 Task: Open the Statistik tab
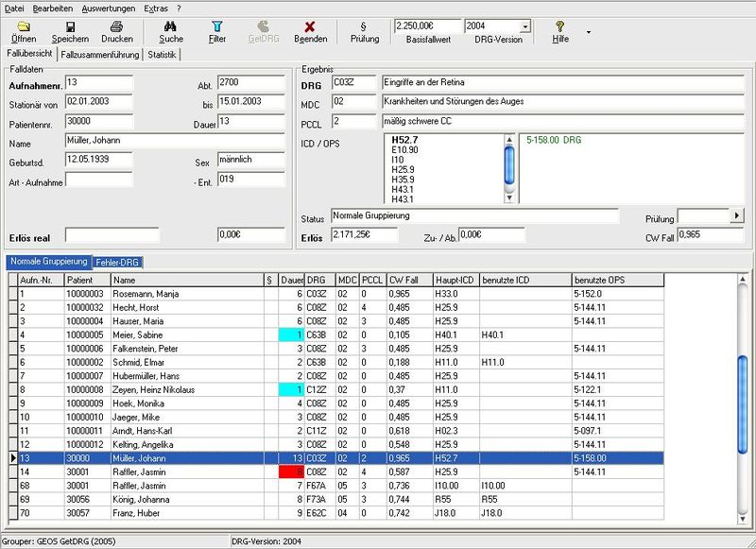[x=163, y=54]
